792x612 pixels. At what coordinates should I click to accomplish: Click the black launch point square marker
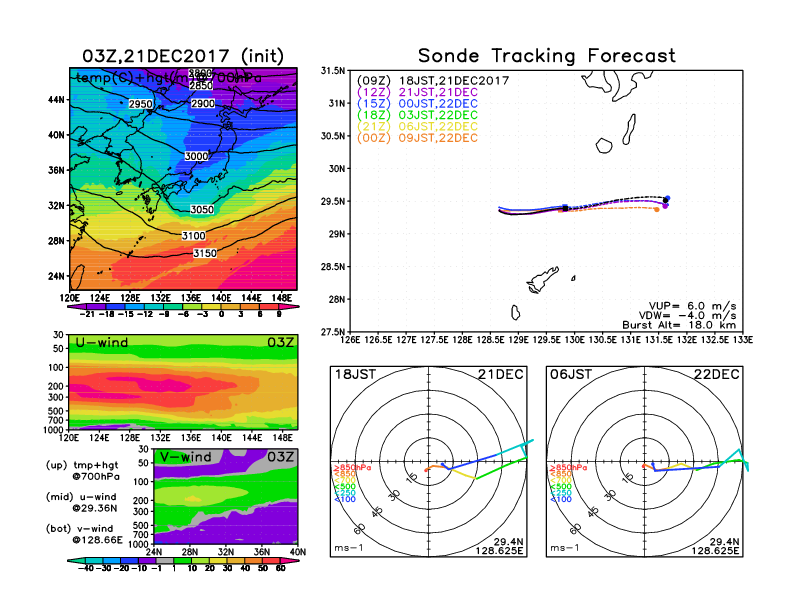(x=566, y=208)
